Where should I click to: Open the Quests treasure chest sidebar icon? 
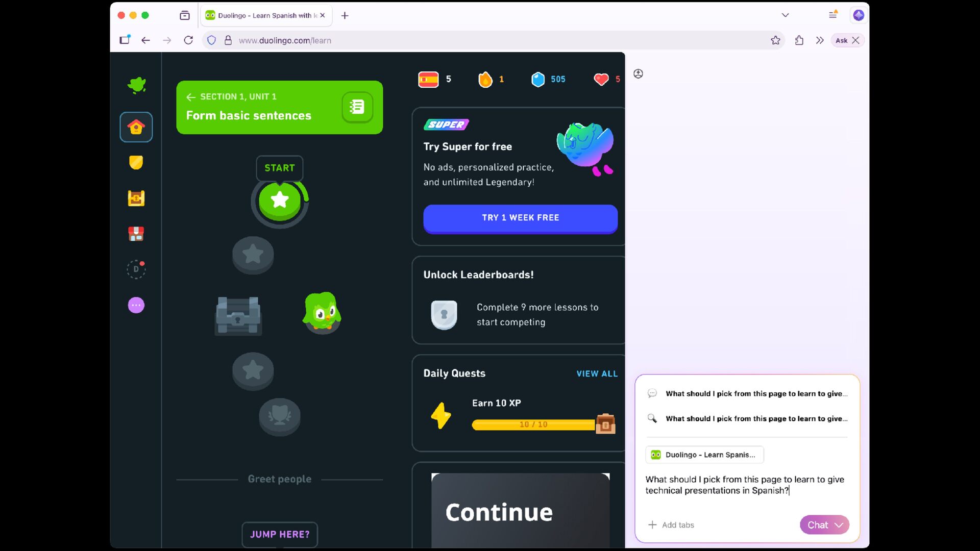(136, 198)
